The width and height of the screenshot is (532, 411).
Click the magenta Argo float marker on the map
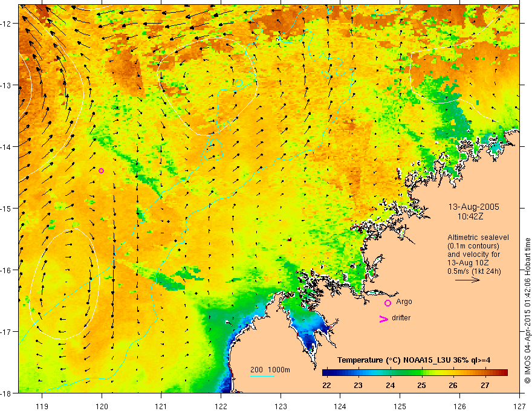tap(101, 170)
